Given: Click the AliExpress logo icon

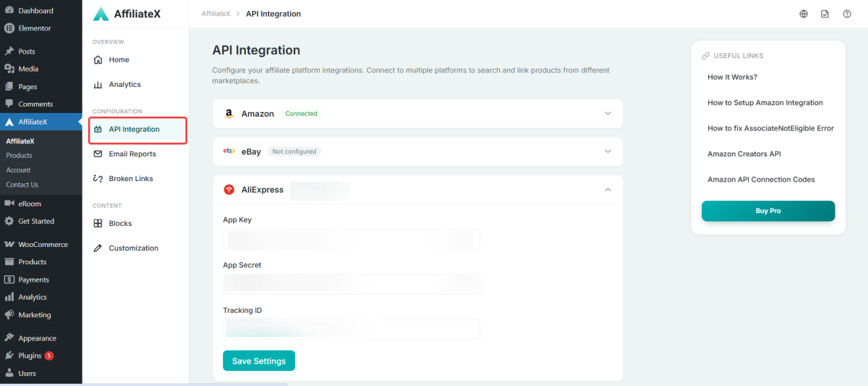Looking at the screenshot, I should click(x=229, y=190).
